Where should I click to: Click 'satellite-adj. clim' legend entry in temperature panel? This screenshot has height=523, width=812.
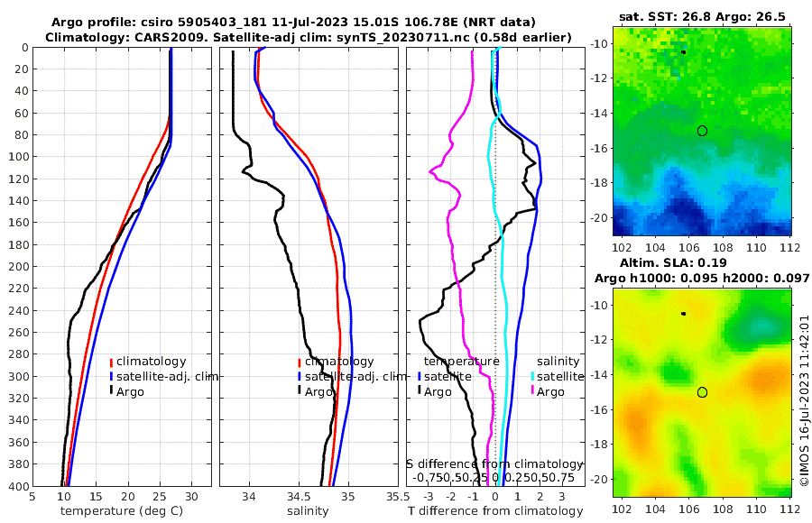167,376
